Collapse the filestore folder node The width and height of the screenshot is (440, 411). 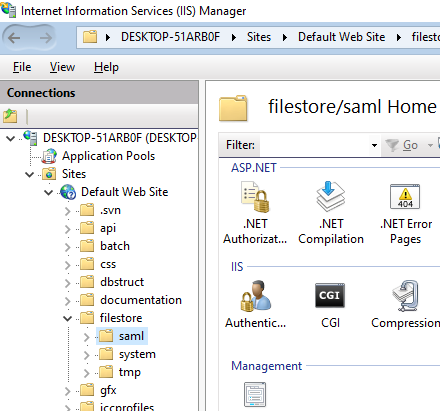[x=68, y=318]
